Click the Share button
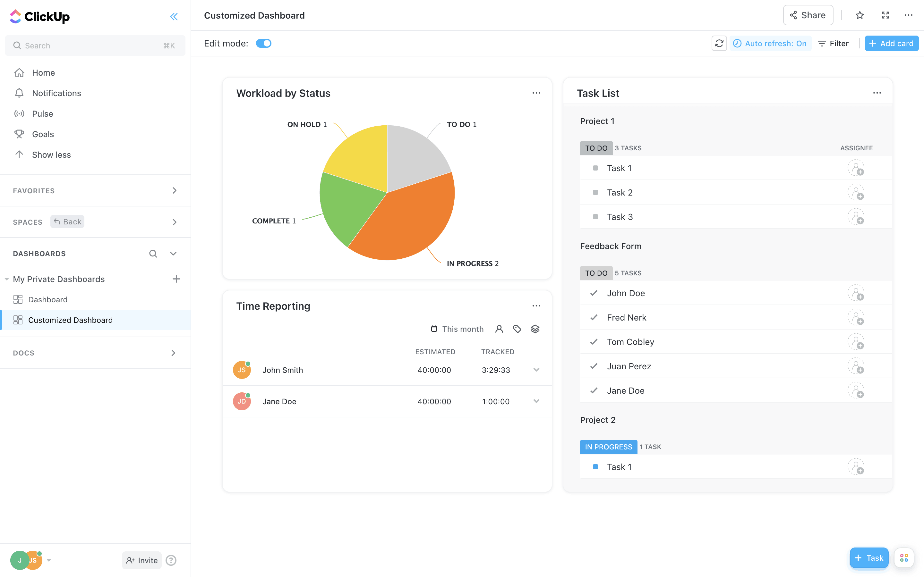This screenshot has height=577, width=924. point(808,15)
